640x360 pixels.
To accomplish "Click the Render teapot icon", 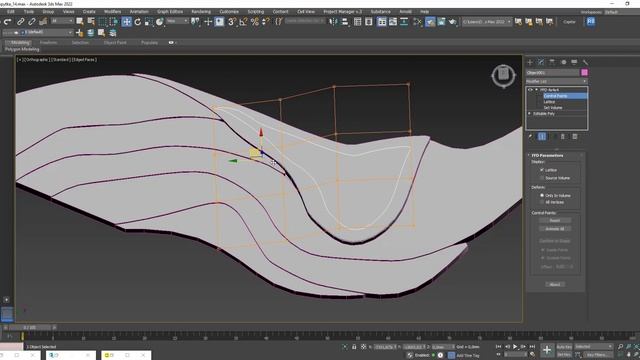I will coord(452,22).
